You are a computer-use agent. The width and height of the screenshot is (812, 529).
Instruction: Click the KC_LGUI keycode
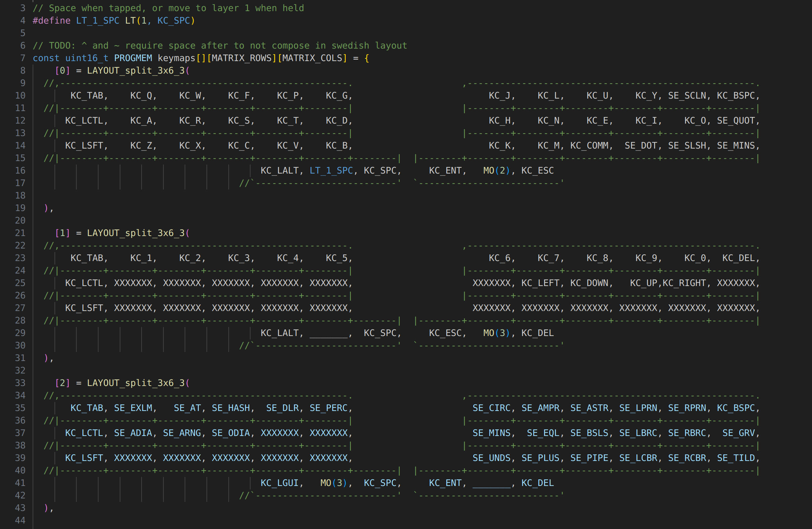click(x=280, y=483)
